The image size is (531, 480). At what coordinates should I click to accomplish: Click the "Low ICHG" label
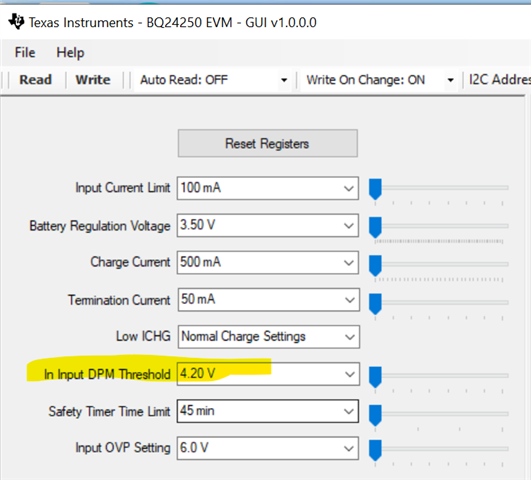pyautogui.click(x=143, y=336)
